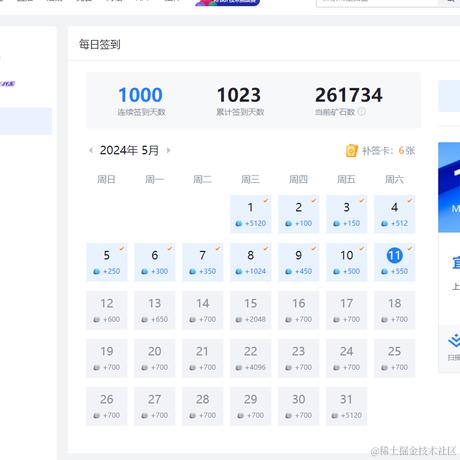Screen dimensions: 460x460
Task: Select May 26 calendar cell
Action: tap(107, 406)
